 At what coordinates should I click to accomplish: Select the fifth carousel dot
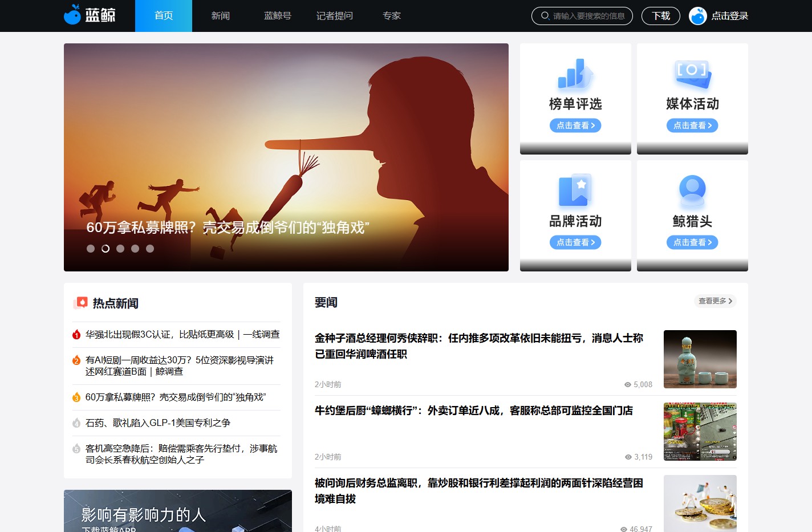click(150, 249)
